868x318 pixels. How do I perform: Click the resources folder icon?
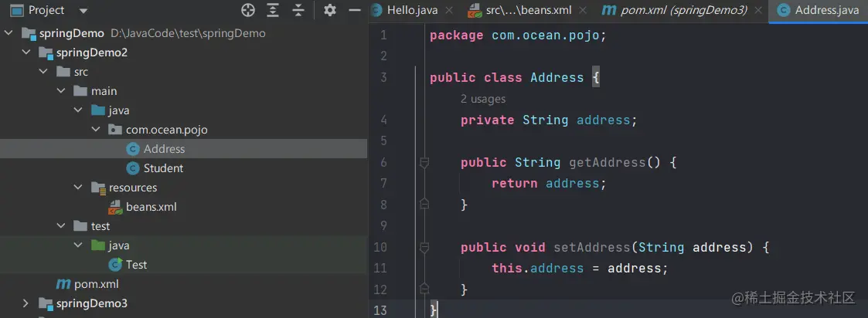click(x=98, y=188)
